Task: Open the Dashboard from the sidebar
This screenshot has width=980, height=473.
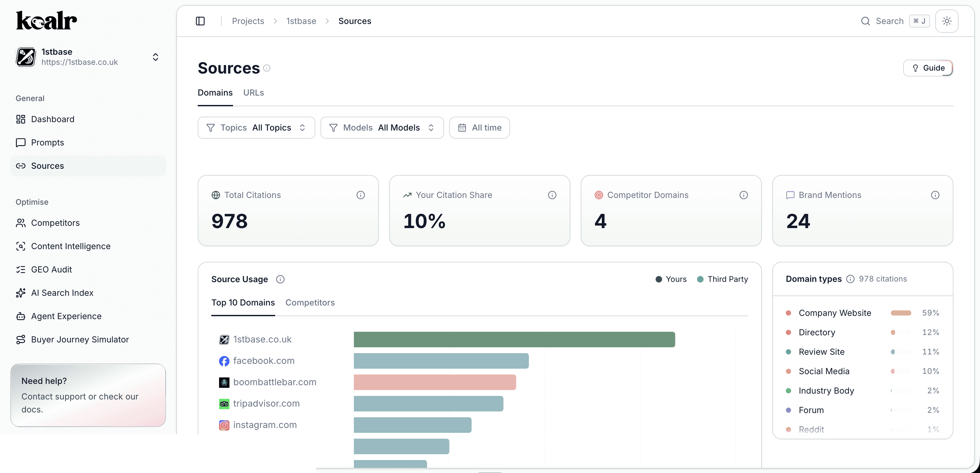Action: (53, 119)
